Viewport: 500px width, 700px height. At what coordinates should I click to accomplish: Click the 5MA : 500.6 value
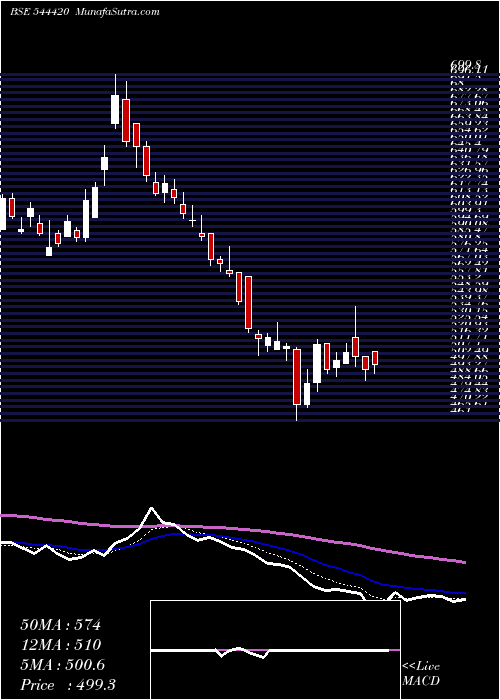62,665
